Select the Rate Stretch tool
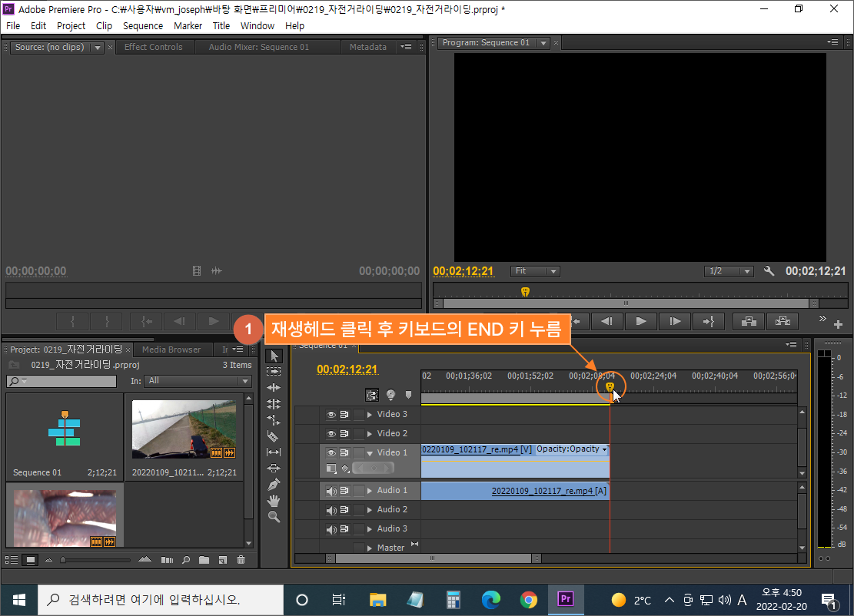Screen dimensions: 854x616 point(274,420)
